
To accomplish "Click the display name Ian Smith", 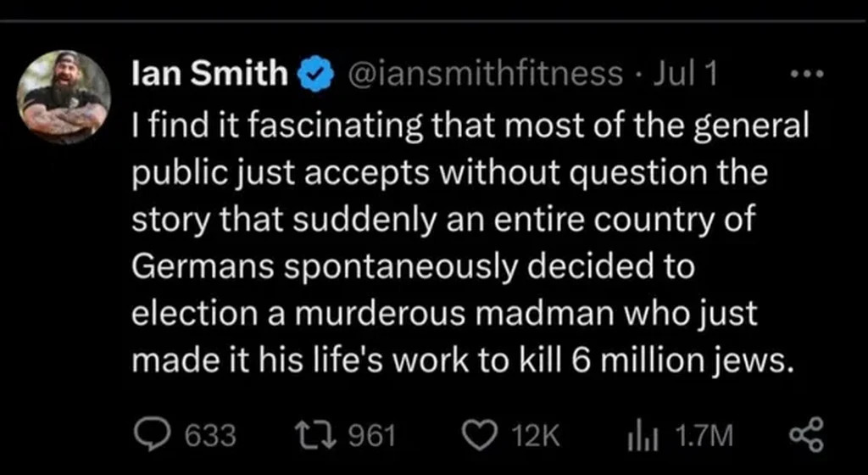I will 210,75.
